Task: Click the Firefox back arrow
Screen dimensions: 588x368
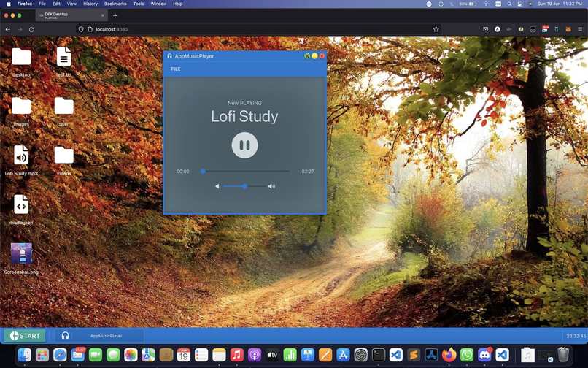Action: 8,29
